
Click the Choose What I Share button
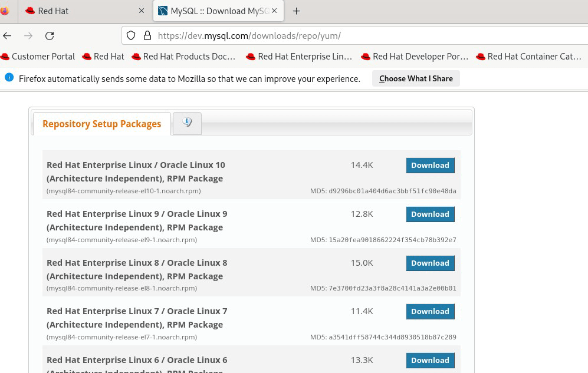(416, 78)
